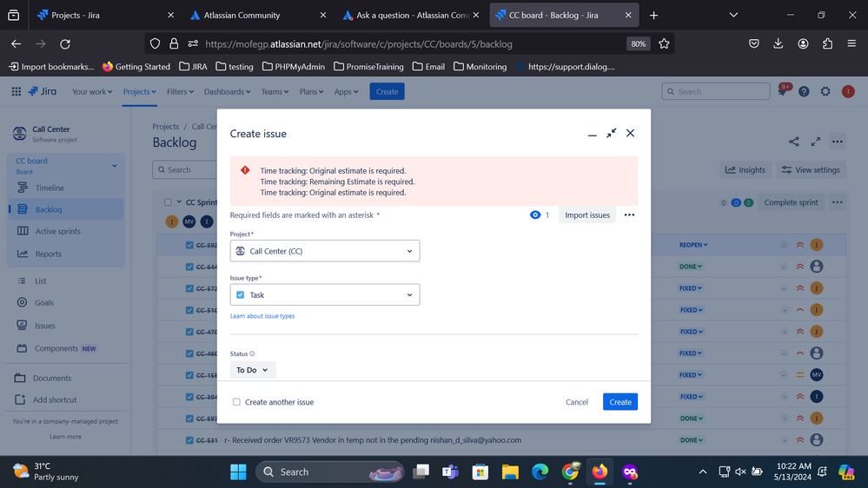Open Learn about issue types link
Screen dimensions: 868x488
[x=262, y=316]
